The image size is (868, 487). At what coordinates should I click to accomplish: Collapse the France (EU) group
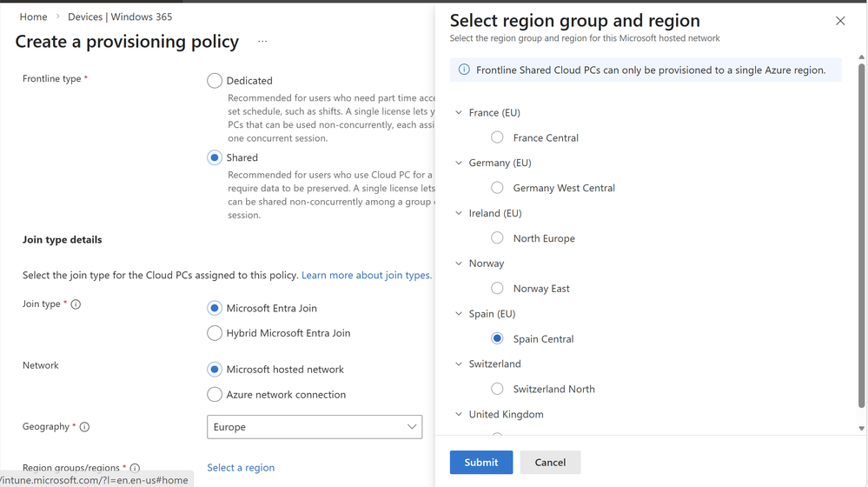click(x=459, y=112)
